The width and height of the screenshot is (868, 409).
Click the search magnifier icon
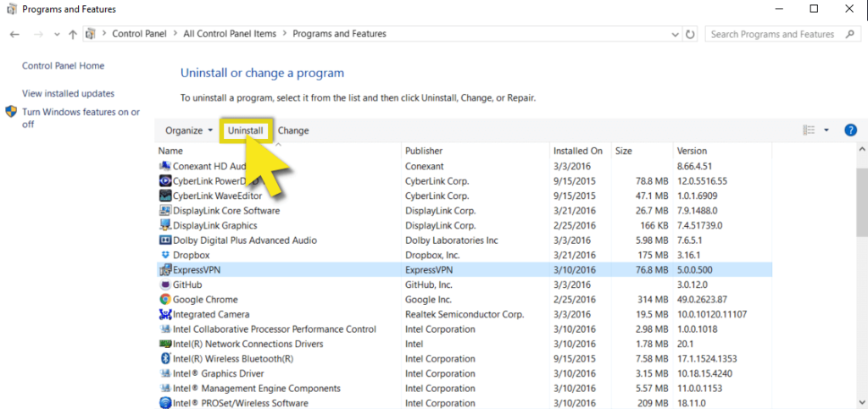point(849,34)
